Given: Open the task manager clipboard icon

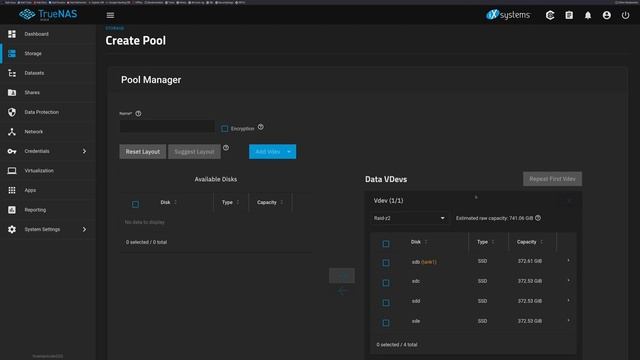Looking at the screenshot, I should (x=569, y=15).
